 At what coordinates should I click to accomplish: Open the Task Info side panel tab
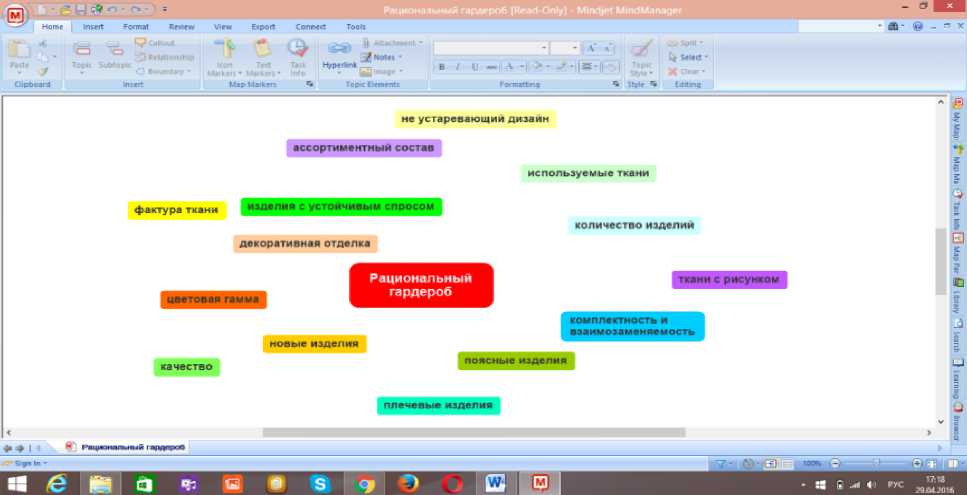957,210
